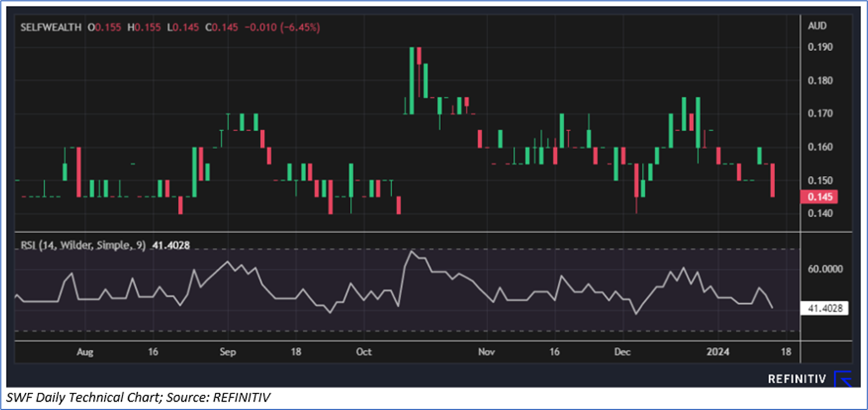This screenshot has width=868, height=410.
Task: Click the Nov date axis label
Action: point(488,352)
